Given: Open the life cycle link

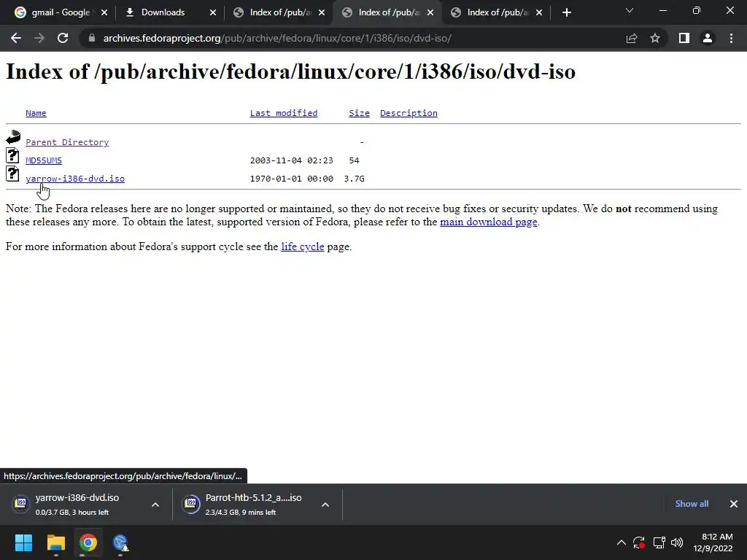Looking at the screenshot, I should point(303,246).
